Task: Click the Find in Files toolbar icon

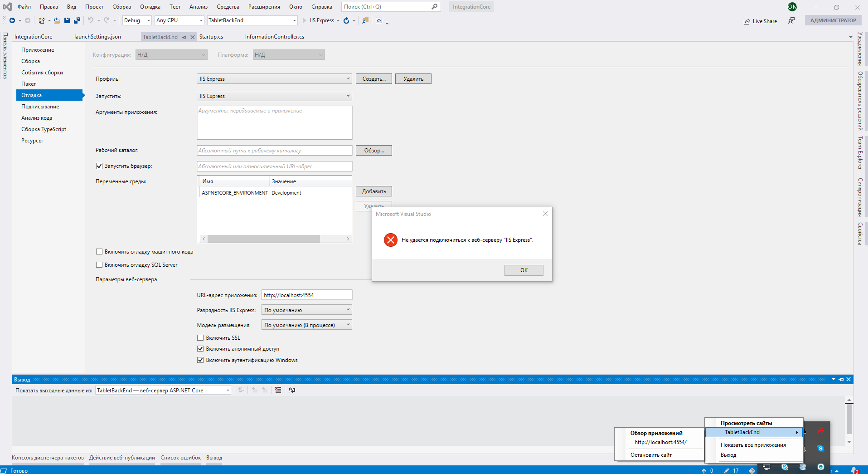Action: click(365, 20)
